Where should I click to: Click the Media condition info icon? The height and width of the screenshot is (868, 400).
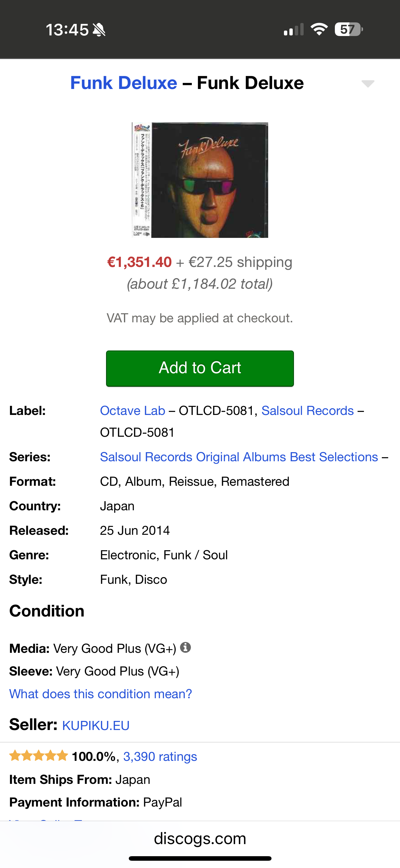tap(185, 647)
